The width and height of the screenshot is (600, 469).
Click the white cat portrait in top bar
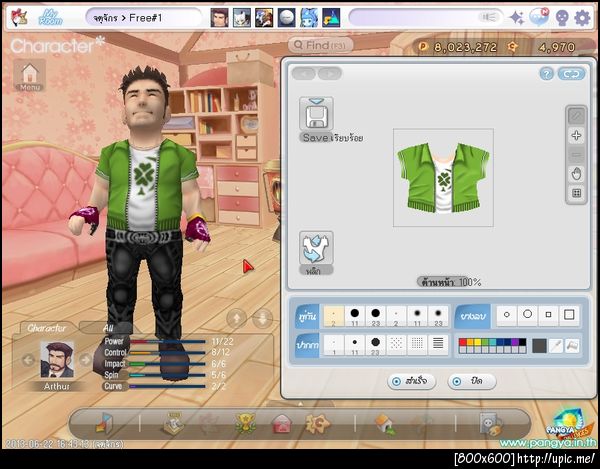(x=242, y=18)
